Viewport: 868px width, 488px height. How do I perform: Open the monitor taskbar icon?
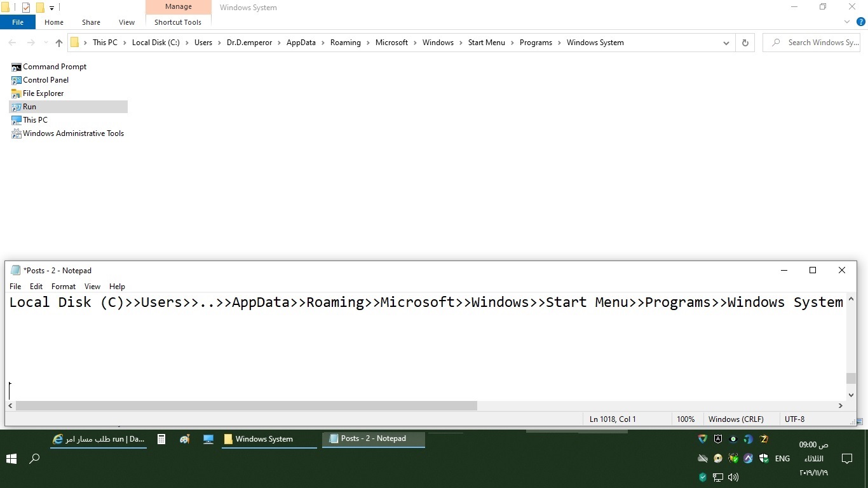208,439
